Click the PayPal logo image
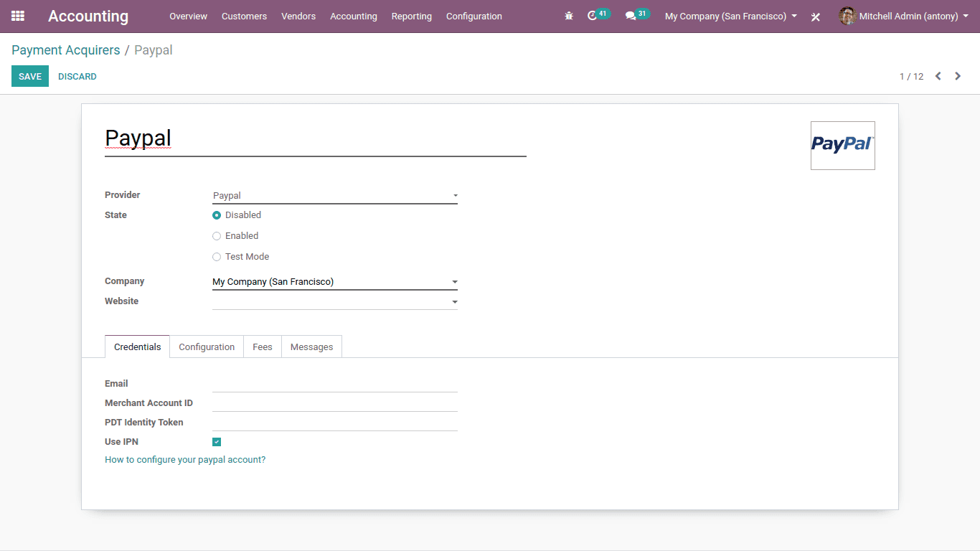 [x=843, y=146]
